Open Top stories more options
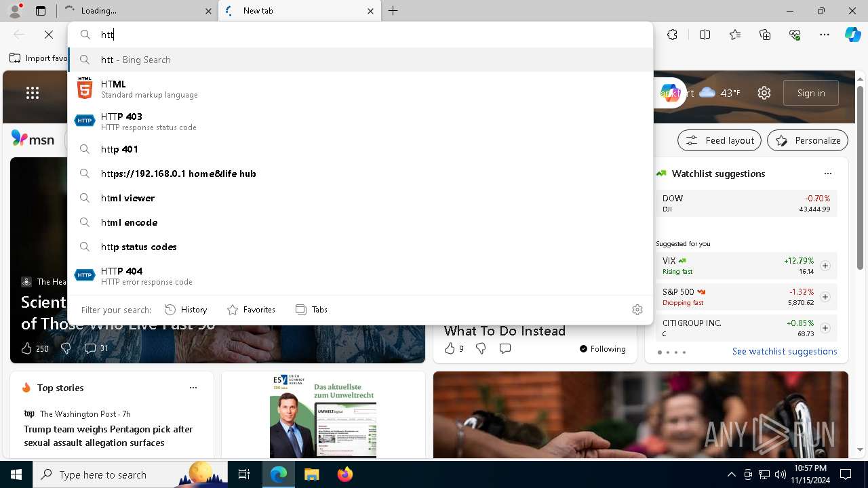Screen dimensions: 868x488 coord(193,388)
